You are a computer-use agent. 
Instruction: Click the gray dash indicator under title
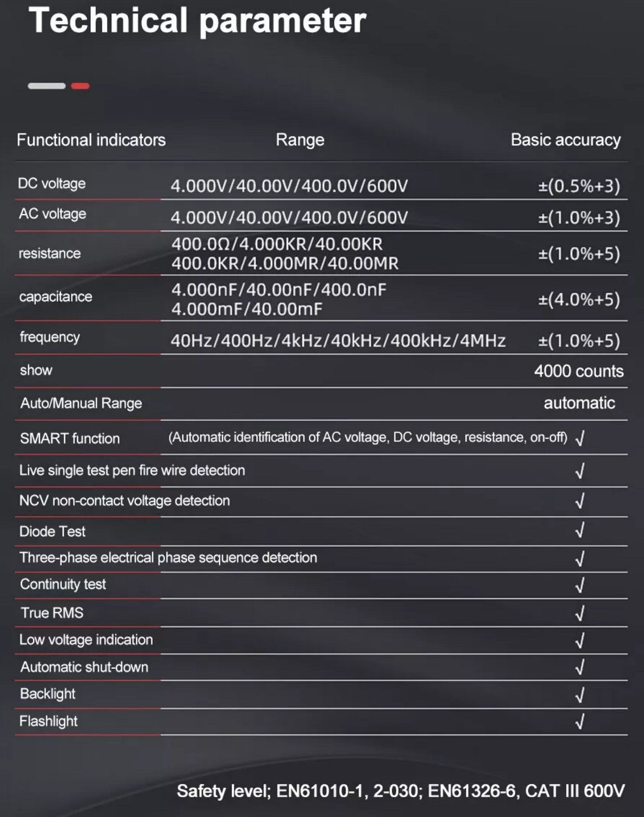pyautogui.click(x=47, y=86)
